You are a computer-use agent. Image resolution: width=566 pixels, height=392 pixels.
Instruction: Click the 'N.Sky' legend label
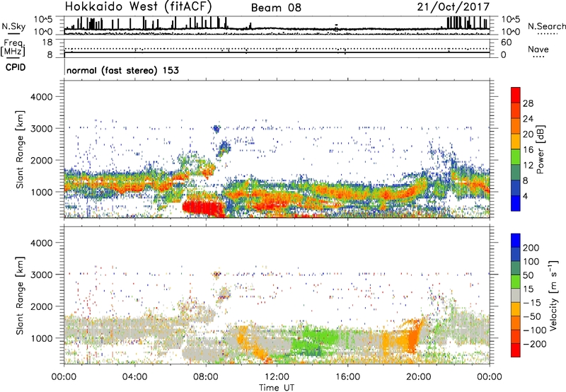(x=13, y=26)
